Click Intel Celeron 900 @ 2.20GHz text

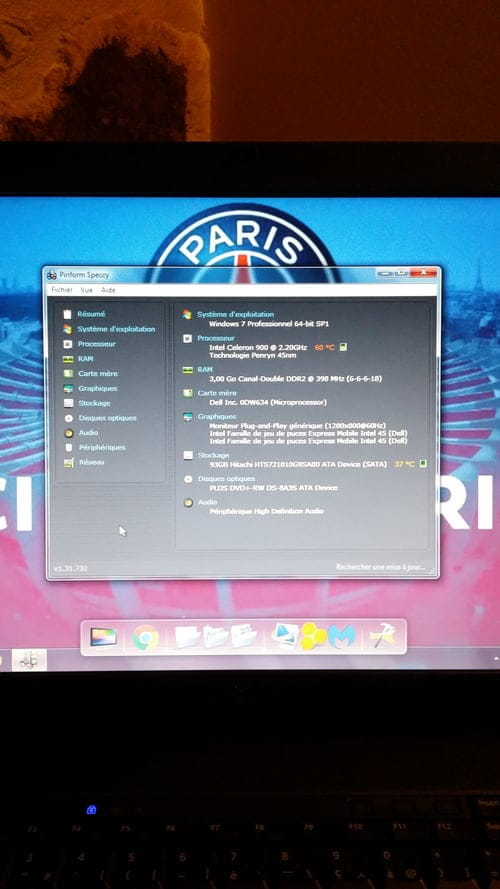pos(258,347)
